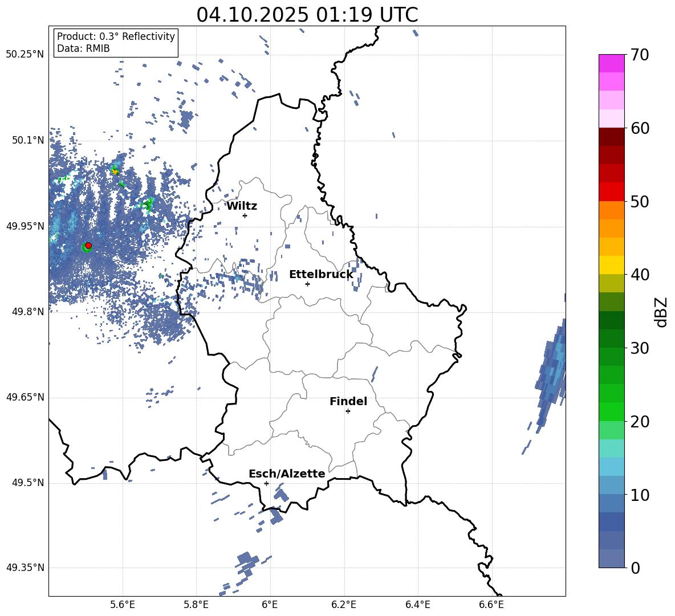Click the 6.4°E longitude label
The height and width of the screenshot is (616, 675).
tap(417, 605)
